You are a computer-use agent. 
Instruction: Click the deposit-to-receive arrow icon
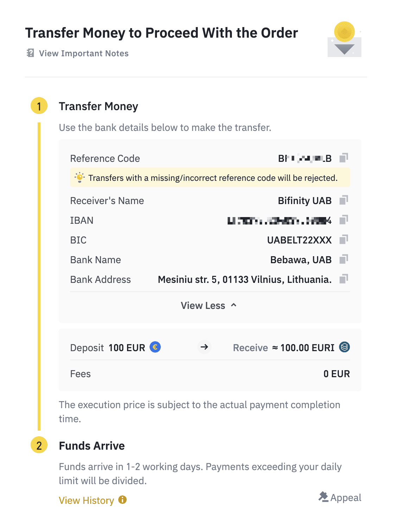coord(204,347)
